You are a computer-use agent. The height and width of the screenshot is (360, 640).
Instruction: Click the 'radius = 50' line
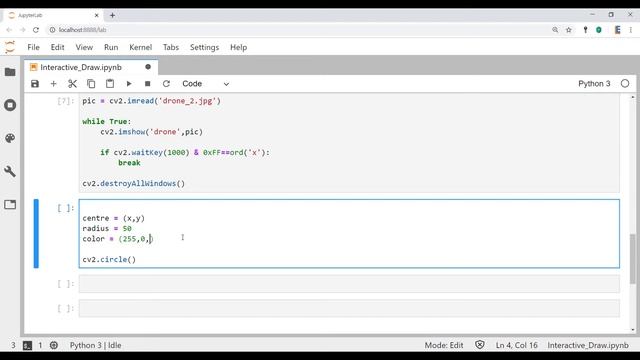tap(107, 228)
